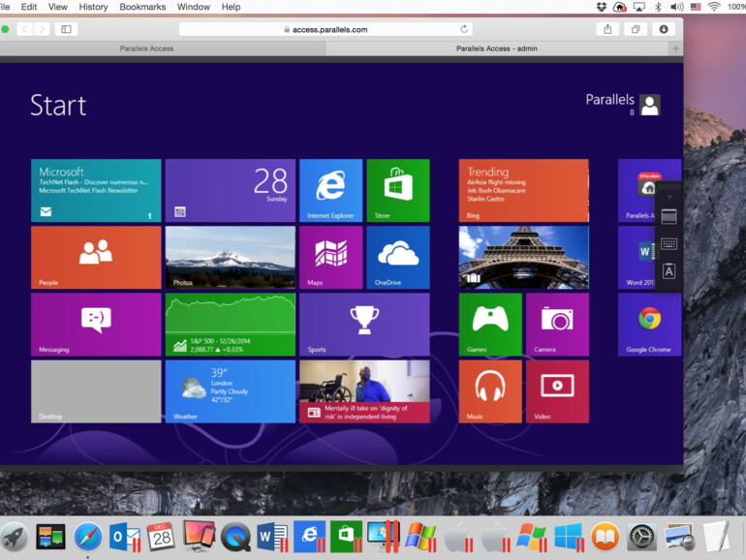
Task: Open Outlook from the Dock
Action: [x=125, y=538]
